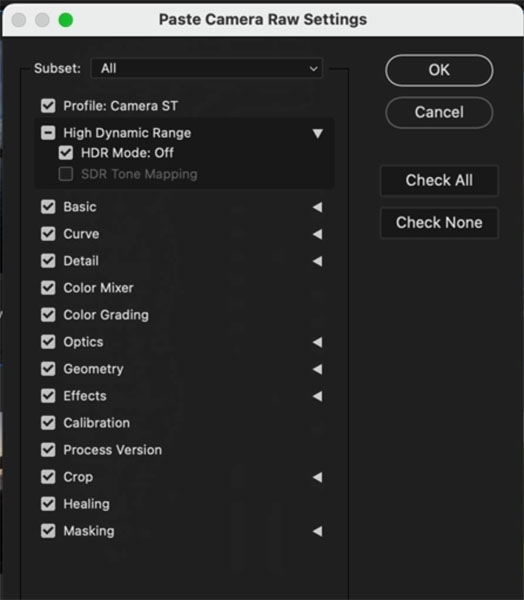Expand the Effects settings arrow

point(317,396)
